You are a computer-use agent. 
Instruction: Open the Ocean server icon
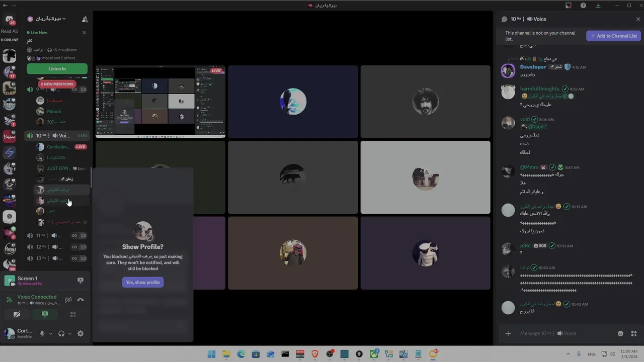tap(9, 104)
